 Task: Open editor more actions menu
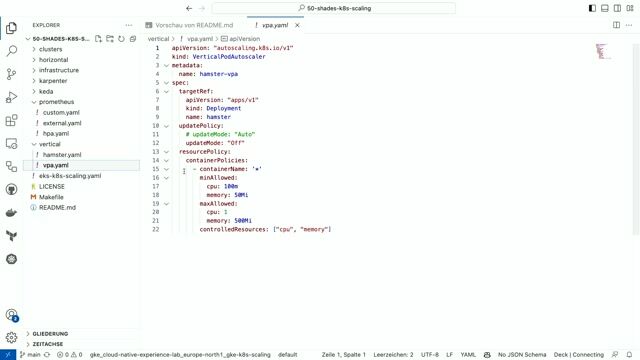point(629,25)
